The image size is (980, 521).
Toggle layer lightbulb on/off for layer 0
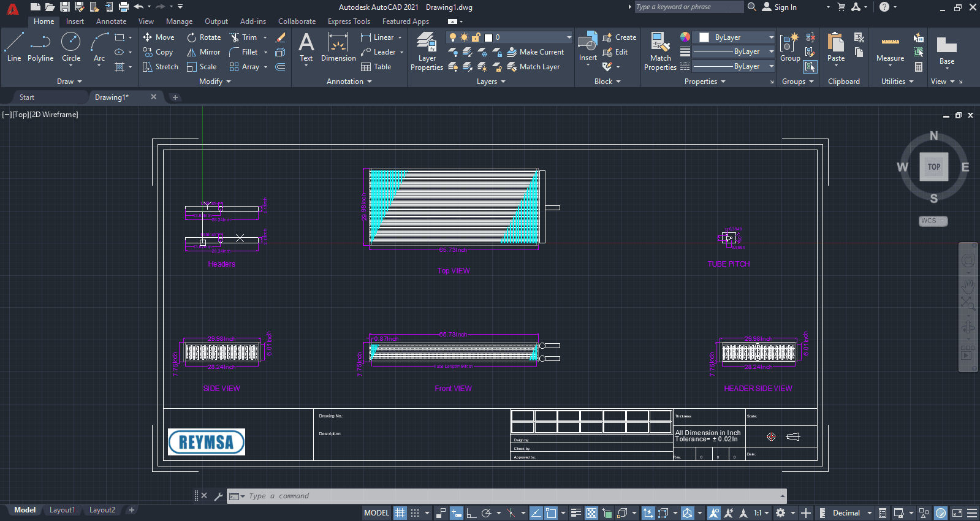tap(453, 37)
